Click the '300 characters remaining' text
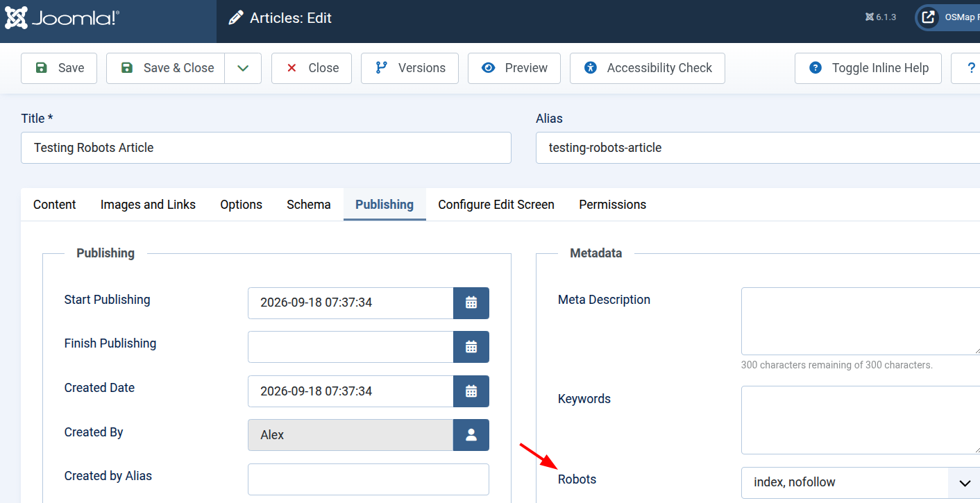The image size is (980, 503). [837, 365]
